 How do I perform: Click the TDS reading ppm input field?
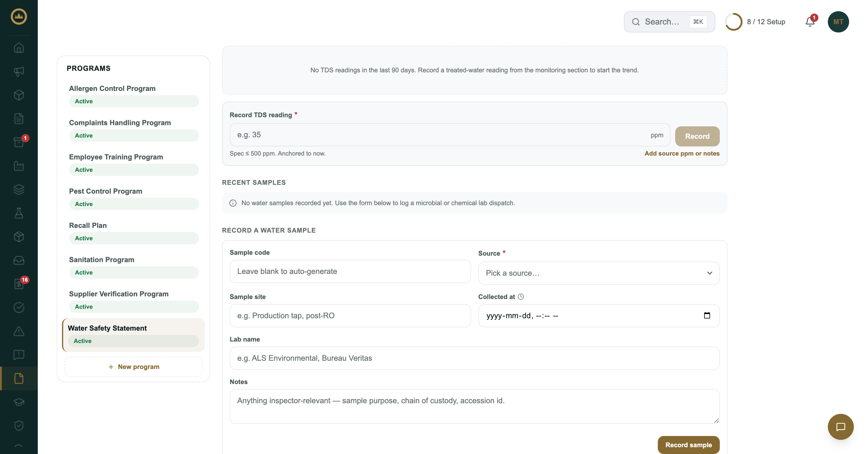point(450,135)
